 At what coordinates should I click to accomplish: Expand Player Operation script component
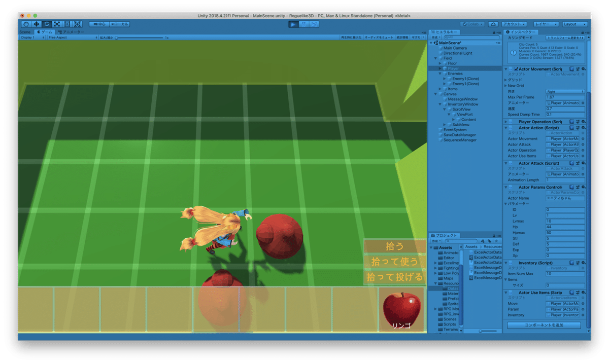(506, 122)
